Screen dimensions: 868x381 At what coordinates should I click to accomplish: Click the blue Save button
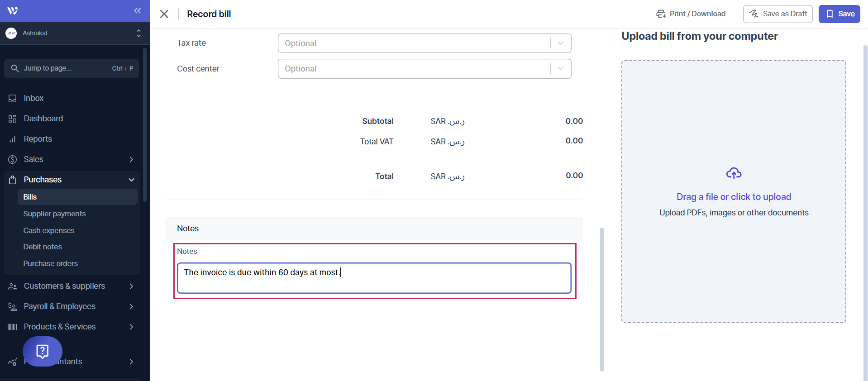[839, 14]
